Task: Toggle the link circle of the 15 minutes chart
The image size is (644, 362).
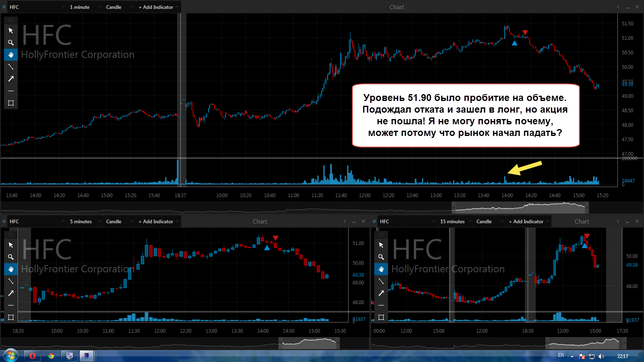Action: click(374, 221)
